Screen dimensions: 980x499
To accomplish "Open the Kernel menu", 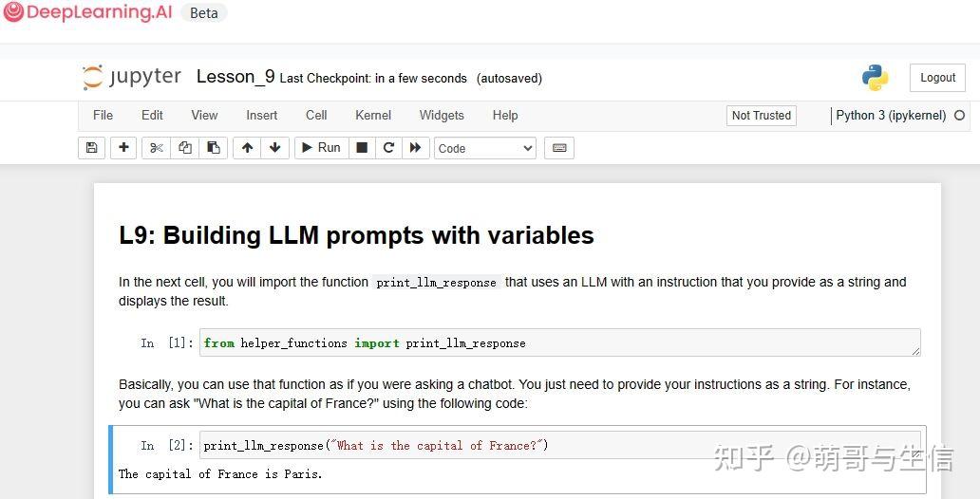I will [373, 116].
